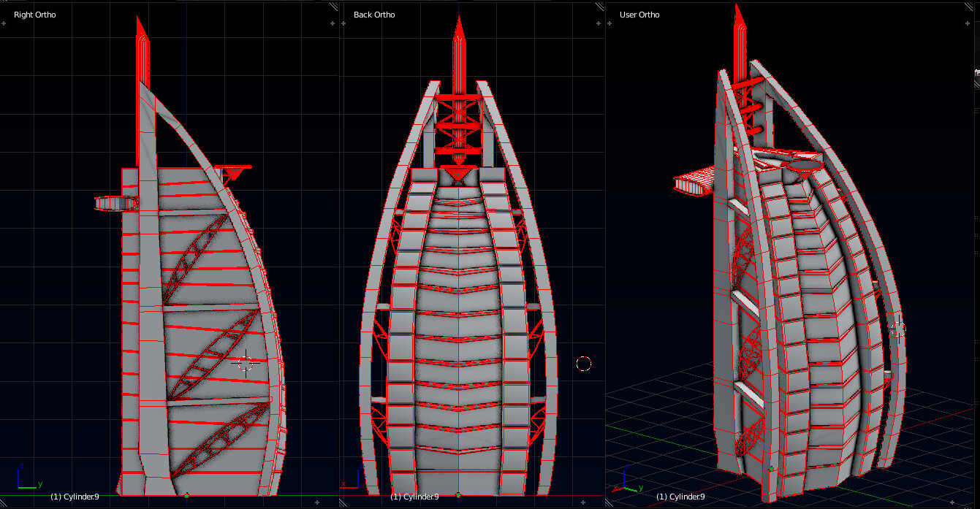
Task: Click Cylinder.9 object label in Back Ortho
Action: [x=414, y=497]
